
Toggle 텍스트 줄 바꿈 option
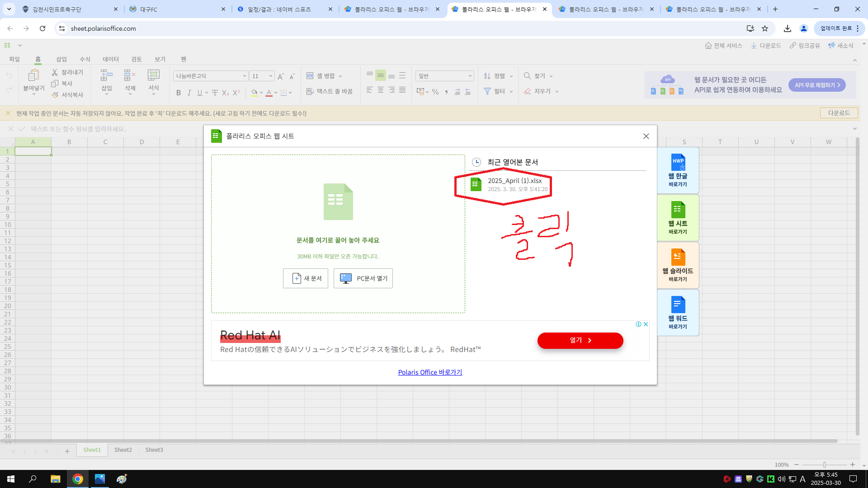[330, 91]
